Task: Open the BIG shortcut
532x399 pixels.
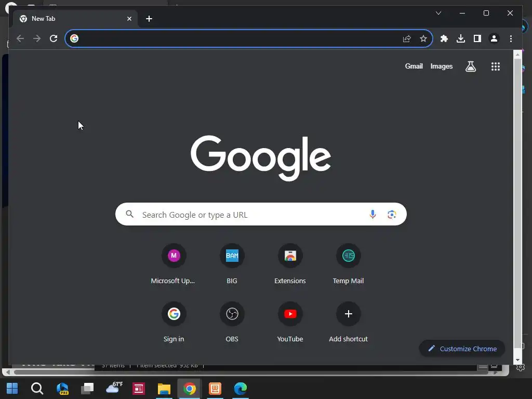Action: (232, 264)
